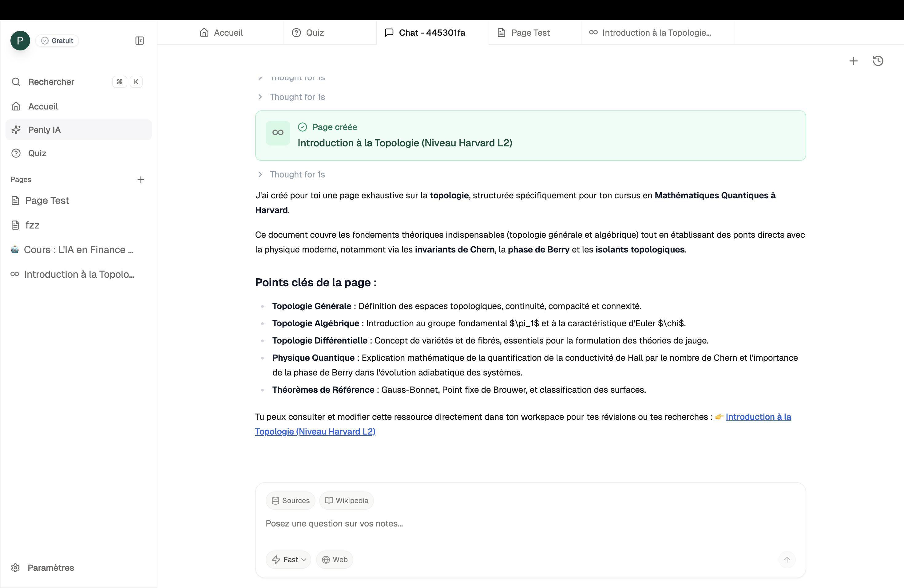Expand the last Thought for 1s
This screenshot has height=588, width=904.
coord(297,174)
